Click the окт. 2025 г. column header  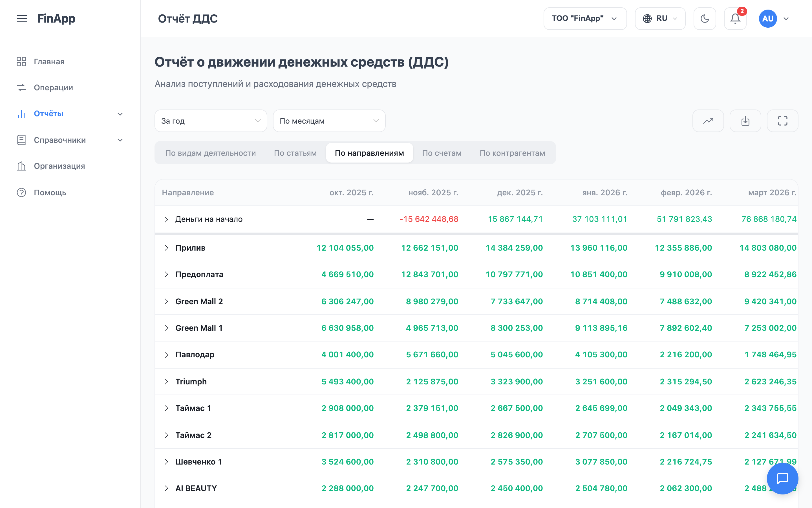[351, 192]
